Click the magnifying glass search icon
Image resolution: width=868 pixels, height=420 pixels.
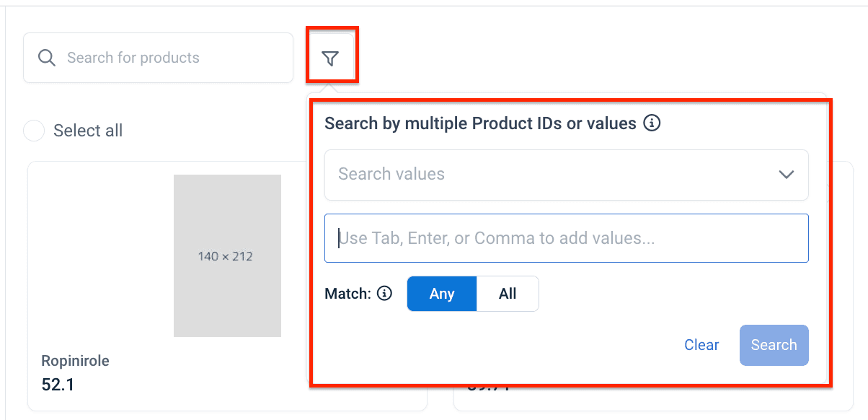(47, 58)
